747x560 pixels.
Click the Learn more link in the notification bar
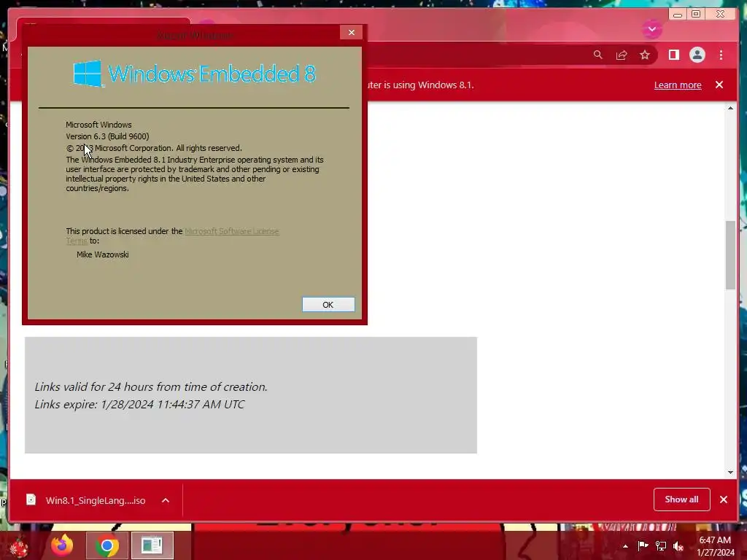678,85
